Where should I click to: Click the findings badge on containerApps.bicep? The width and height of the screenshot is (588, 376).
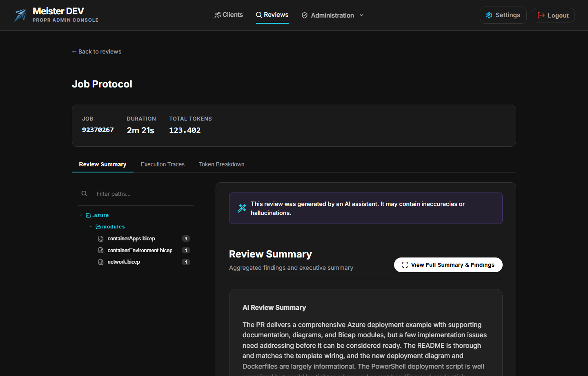point(186,239)
